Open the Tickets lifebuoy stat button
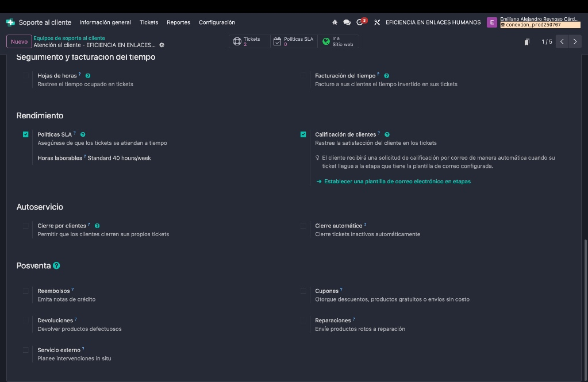This screenshot has height=382, width=588. (249, 41)
